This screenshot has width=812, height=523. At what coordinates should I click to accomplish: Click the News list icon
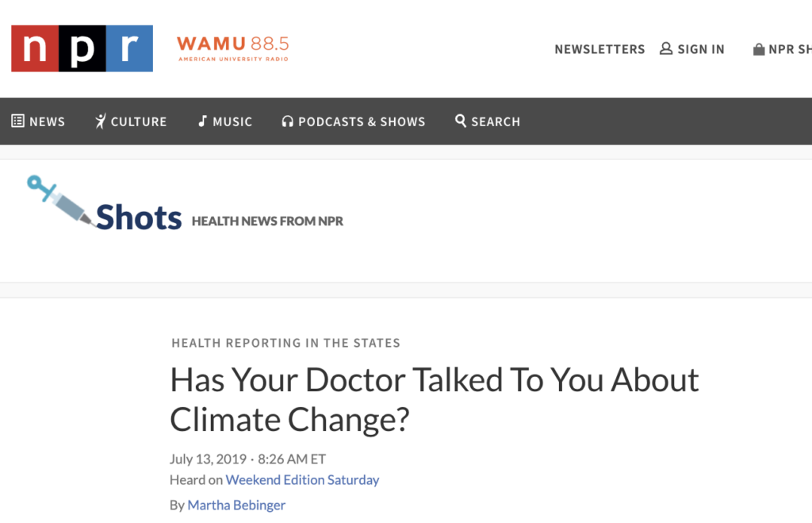coord(17,121)
